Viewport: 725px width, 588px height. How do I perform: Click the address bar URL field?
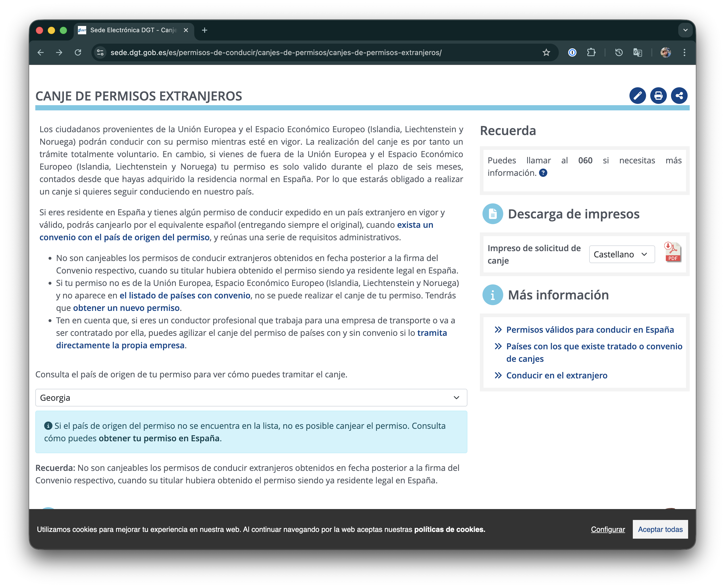tap(276, 52)
